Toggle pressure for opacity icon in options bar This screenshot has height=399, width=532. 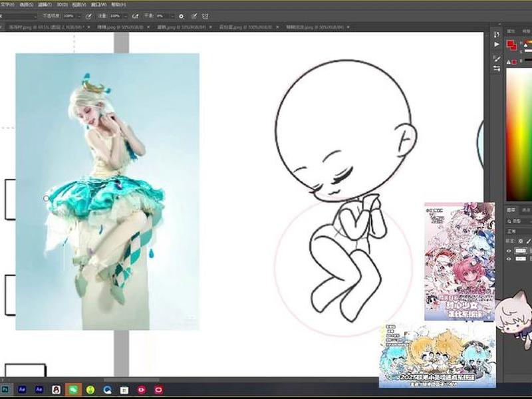[x=88, y=16]
